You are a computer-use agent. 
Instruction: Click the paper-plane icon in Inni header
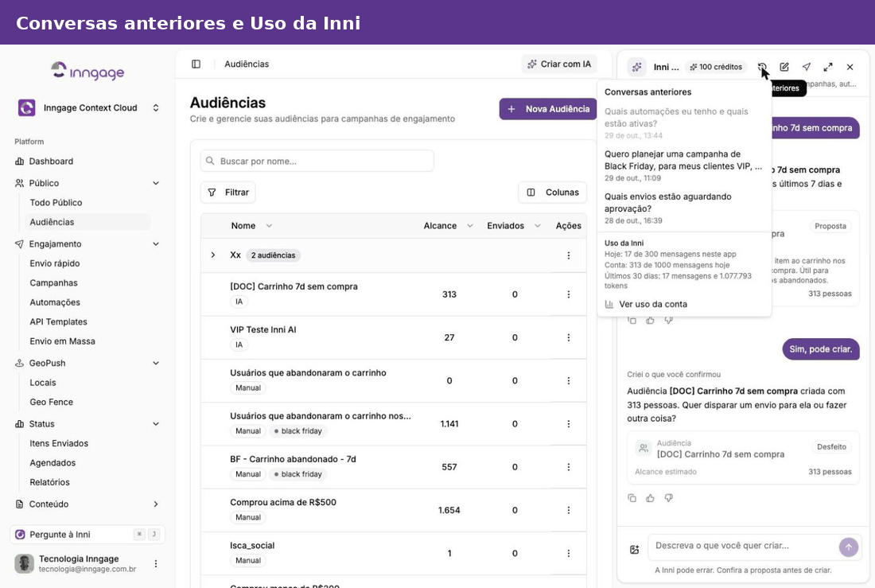click(807, 67)
